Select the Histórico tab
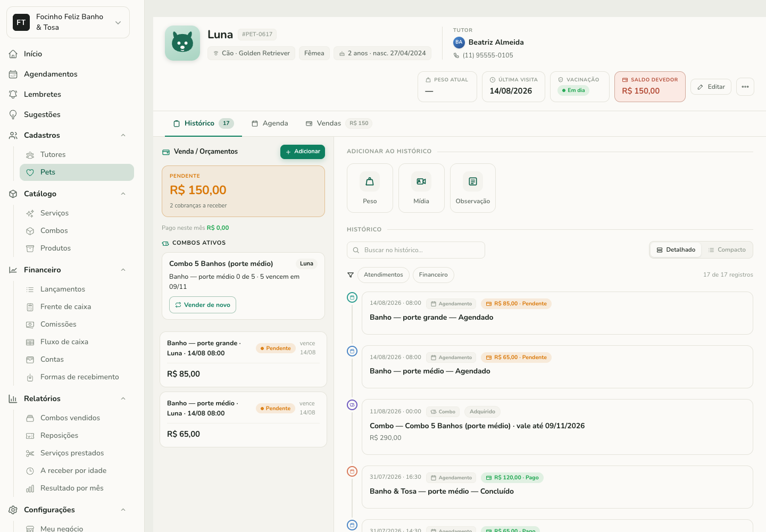 click(203, 123)
